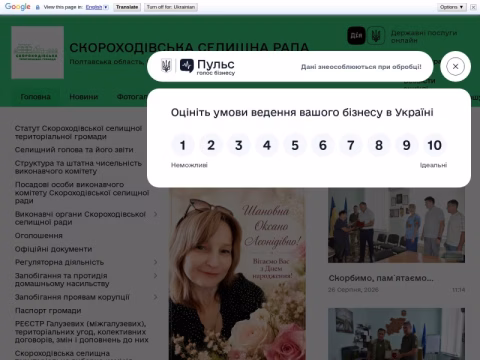This screenshot has width=480, height=360.
Task: Open the Скорбимо, пам'ятаємо news headline
Action: tap(381, 278)
